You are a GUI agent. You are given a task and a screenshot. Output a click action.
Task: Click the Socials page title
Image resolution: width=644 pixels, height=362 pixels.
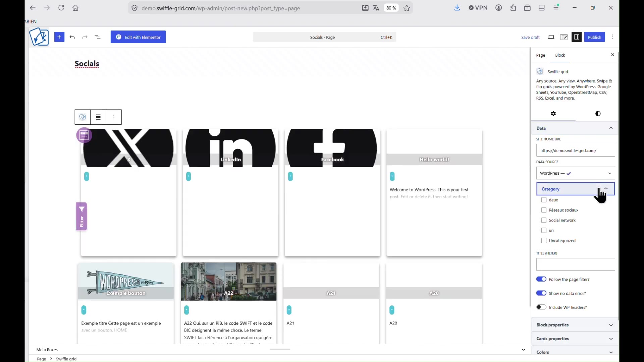[x=87, y=64]
